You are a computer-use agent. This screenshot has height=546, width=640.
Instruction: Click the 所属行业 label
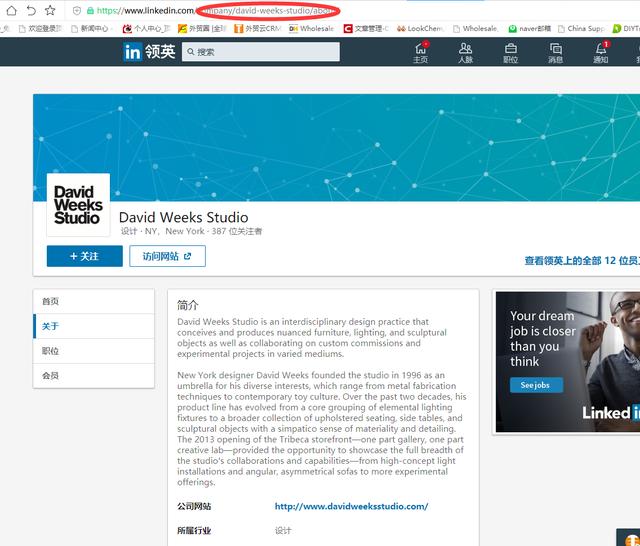tap(194, 530)
